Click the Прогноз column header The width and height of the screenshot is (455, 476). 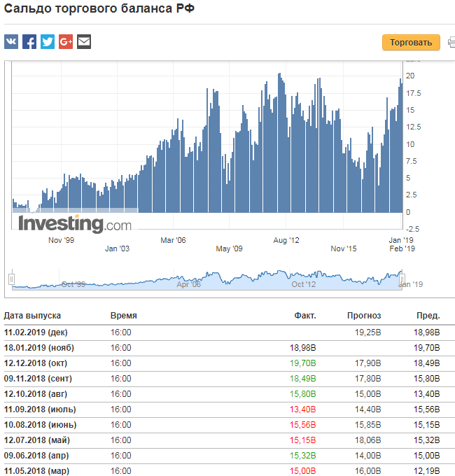(364, 316)
